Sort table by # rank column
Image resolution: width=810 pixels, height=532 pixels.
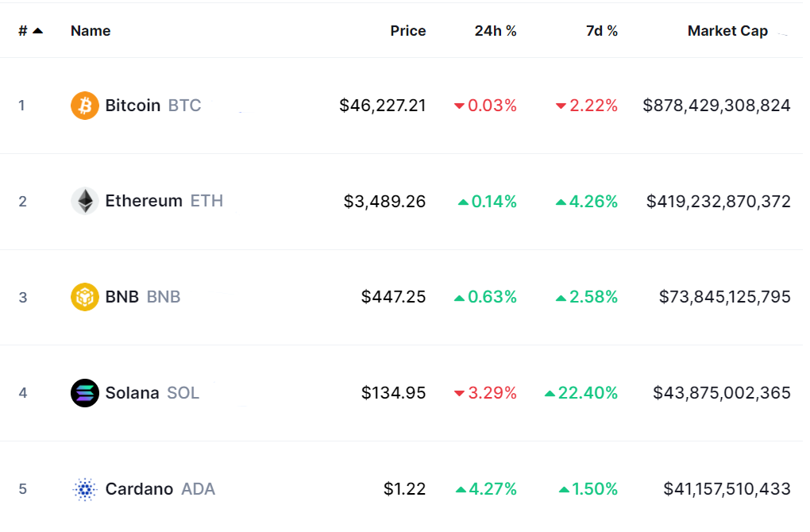23,31
